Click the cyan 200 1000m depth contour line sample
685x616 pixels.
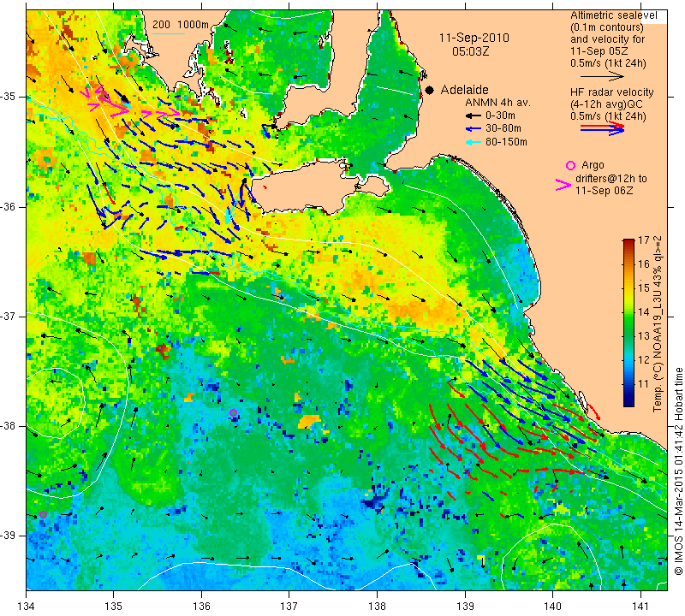[169, 33]
